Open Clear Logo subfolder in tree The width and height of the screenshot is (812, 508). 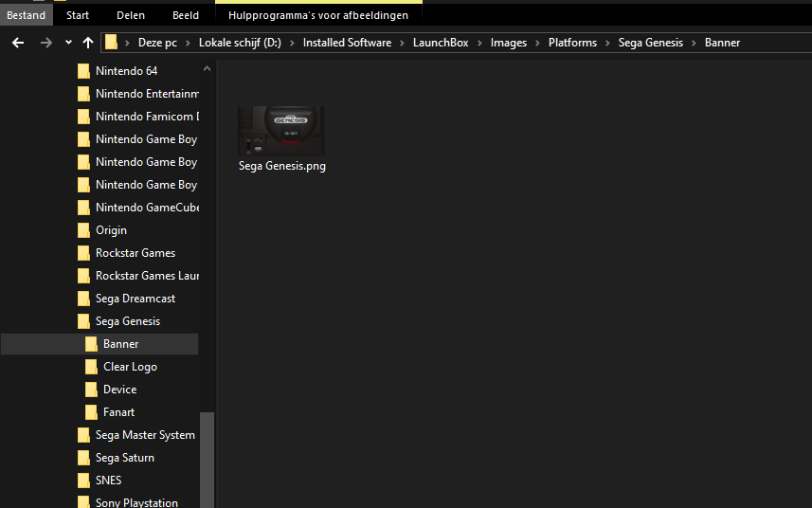pos(130,367)
